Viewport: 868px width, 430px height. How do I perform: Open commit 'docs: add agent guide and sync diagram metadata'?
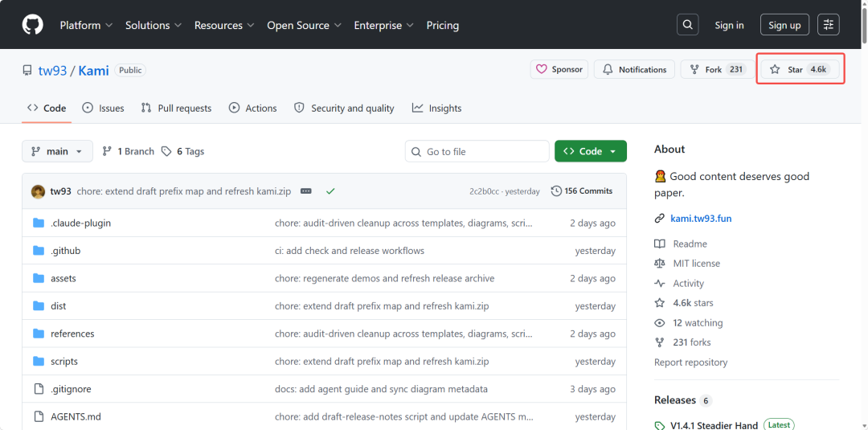[x=381, y=389]
